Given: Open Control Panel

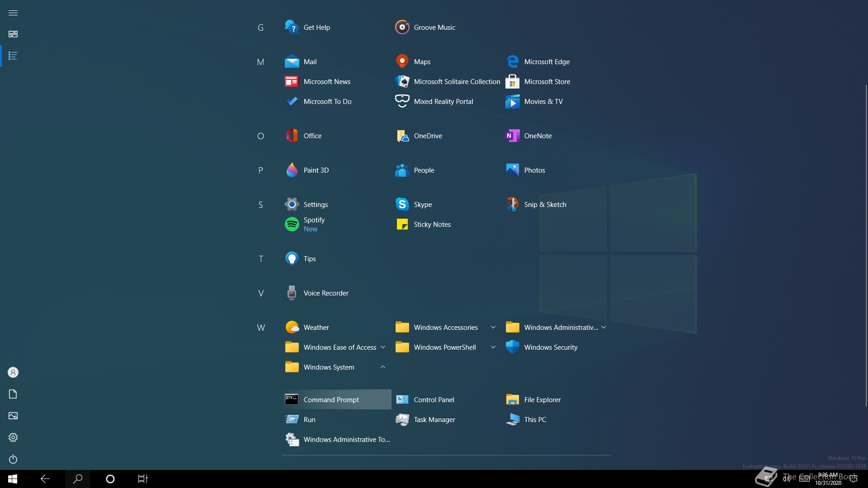Looking at the screenshot, I should click(x=447, y=399).
